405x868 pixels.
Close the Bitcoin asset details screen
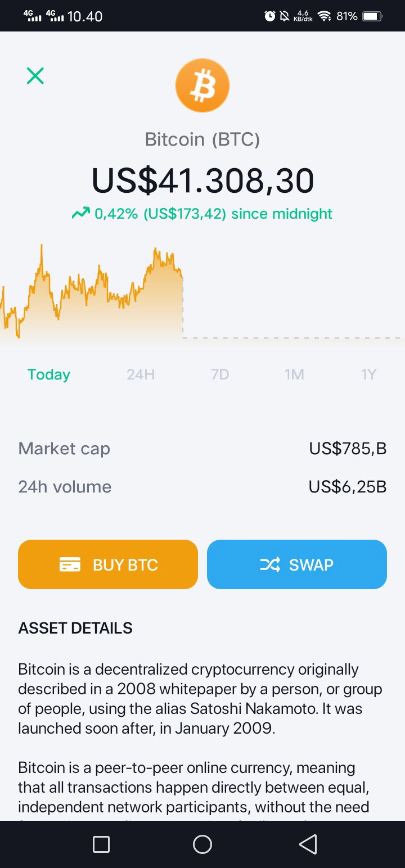click(35, 76)
